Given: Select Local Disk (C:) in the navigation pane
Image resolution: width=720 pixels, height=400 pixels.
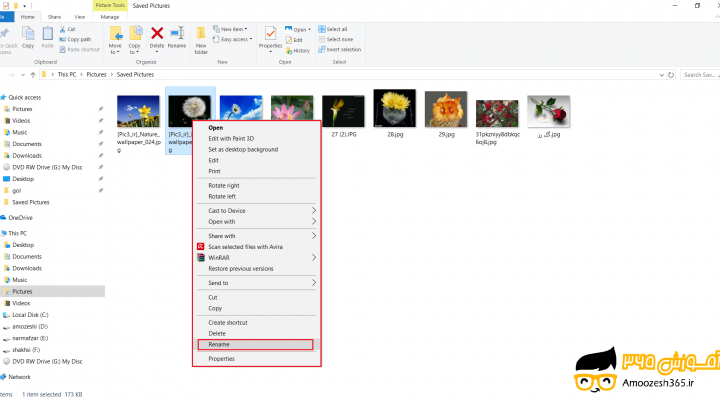Looking at the screenshot, I should (30, 315).
